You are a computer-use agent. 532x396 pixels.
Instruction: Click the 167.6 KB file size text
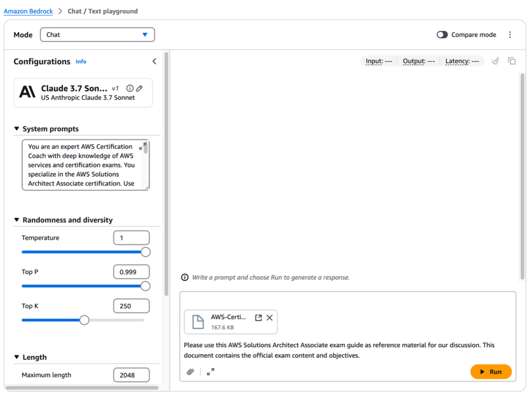coord(222,327)
